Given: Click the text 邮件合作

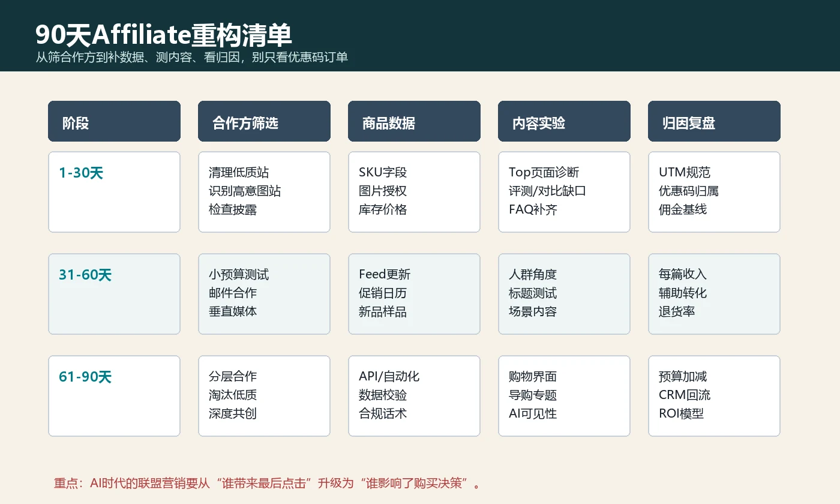Looking at the screenshot, I should (233, 293).
